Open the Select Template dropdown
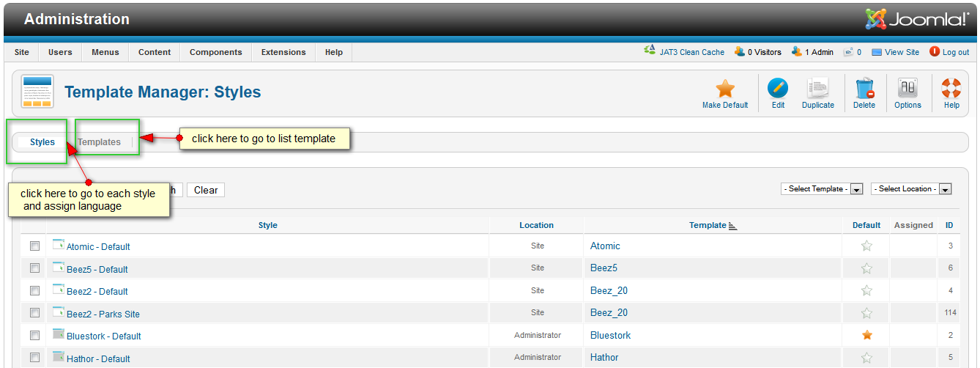The width and height of the screenshot is (980, 368). (823, 189)
